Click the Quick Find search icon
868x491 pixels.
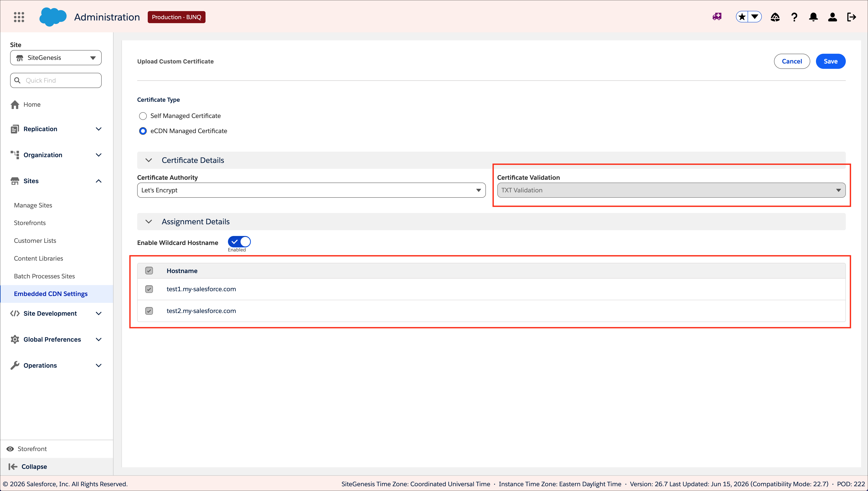(17, 80)
